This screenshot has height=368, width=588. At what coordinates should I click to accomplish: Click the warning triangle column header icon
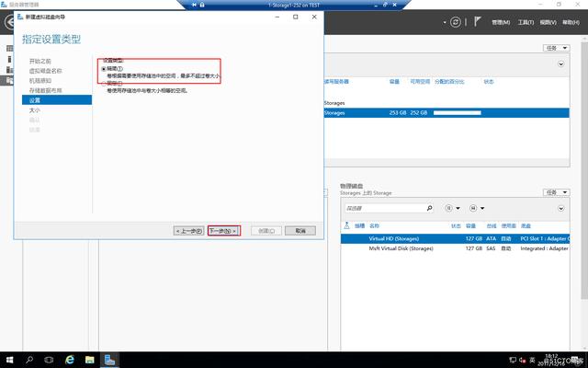[x=346, y=225]
